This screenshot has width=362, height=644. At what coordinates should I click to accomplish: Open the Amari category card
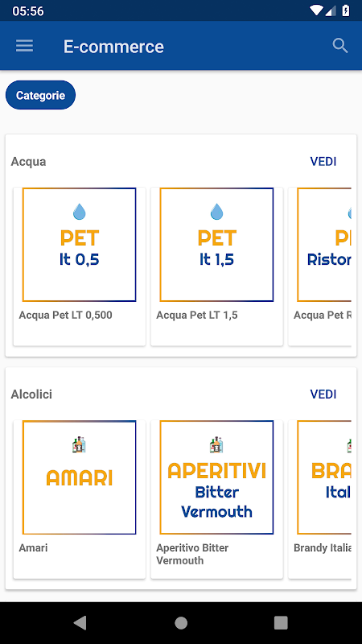(79, 499)
